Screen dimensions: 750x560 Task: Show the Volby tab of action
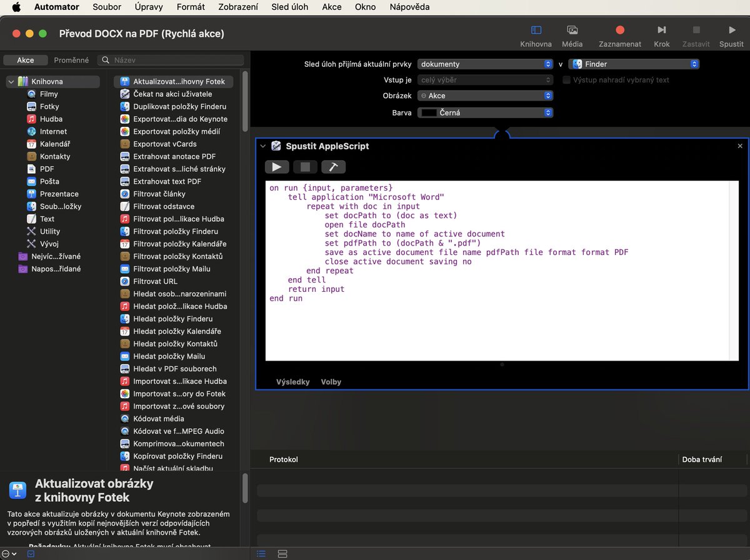331,382
